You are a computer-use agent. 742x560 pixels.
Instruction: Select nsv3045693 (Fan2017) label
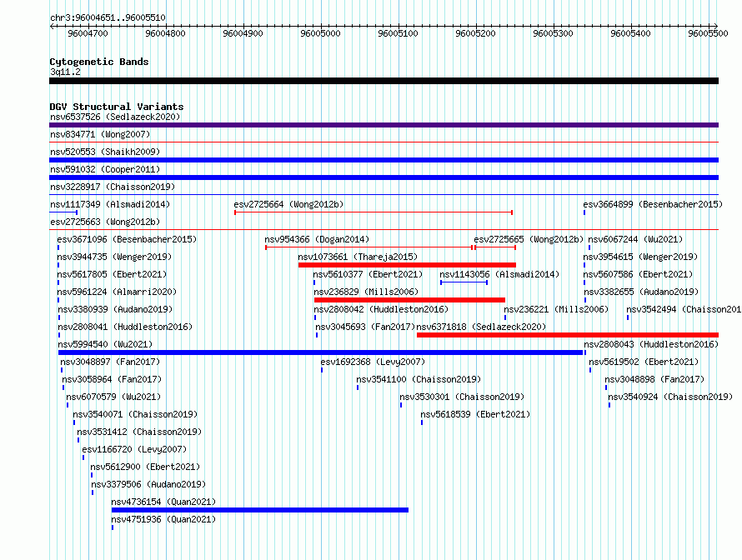[365, 327]
